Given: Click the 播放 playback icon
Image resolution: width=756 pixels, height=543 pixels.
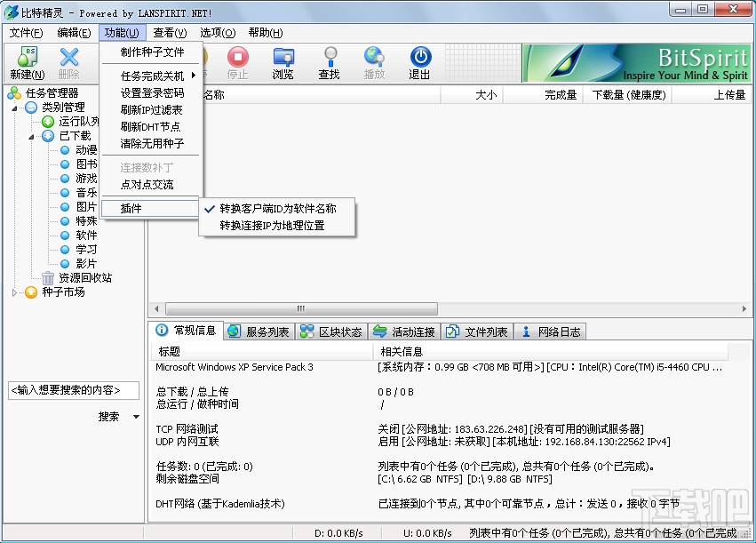Looking at the screenshot, I should pos(374,64).
